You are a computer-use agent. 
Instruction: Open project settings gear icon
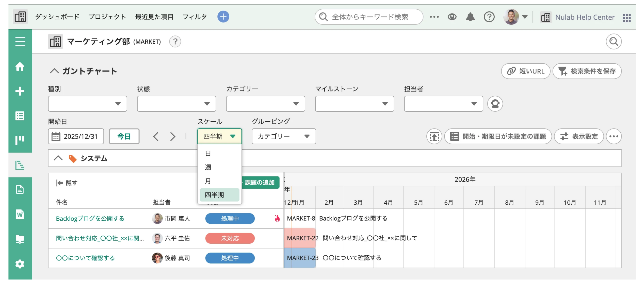tap(20, 264)
